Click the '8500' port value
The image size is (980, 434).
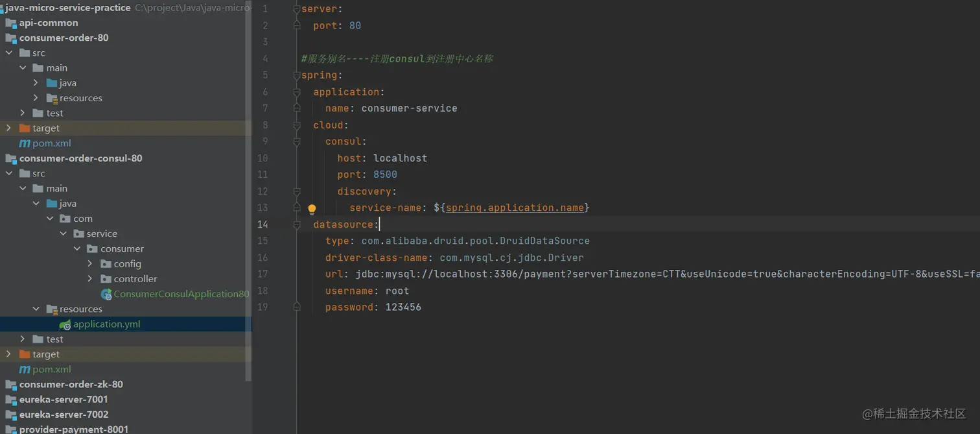pos(385,175)
